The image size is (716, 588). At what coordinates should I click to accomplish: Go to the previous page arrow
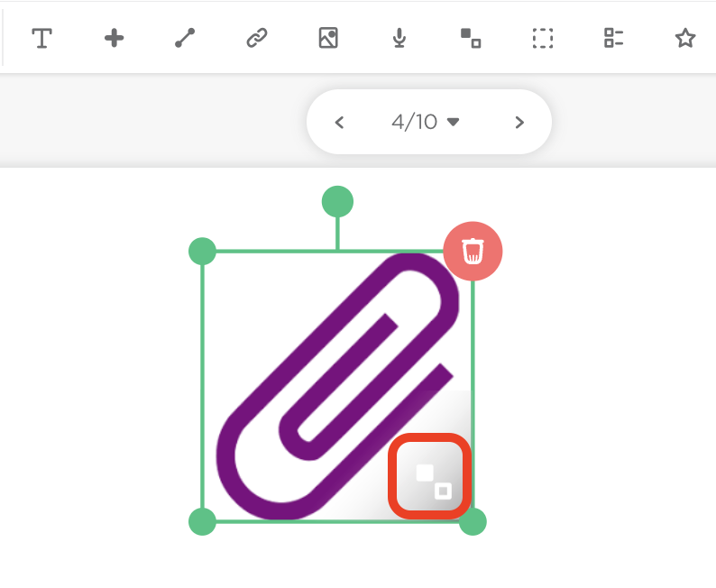[339, 123]
